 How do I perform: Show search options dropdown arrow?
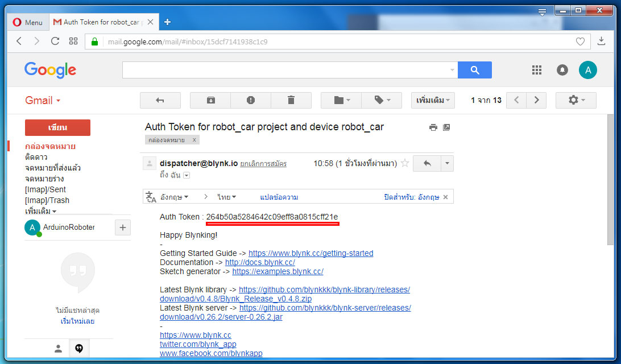coord(452,70)
